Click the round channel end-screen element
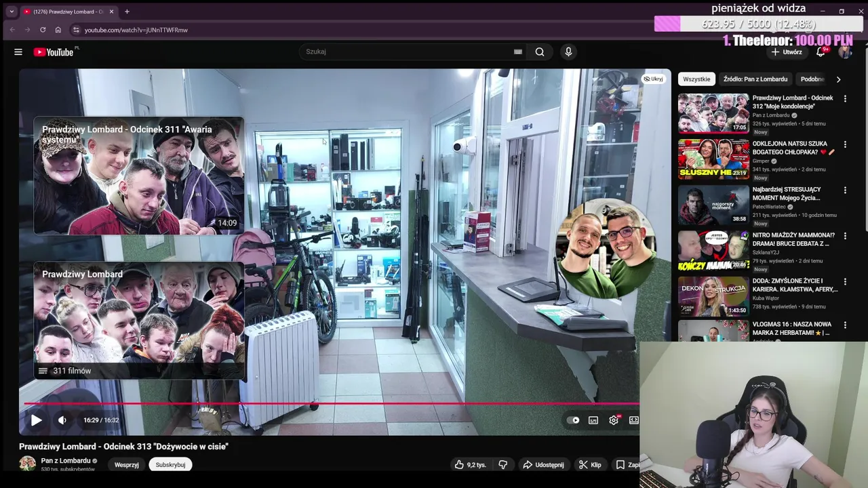Image resolution: width=868 pixels, height=488 pixels. (x=606, y=248)
